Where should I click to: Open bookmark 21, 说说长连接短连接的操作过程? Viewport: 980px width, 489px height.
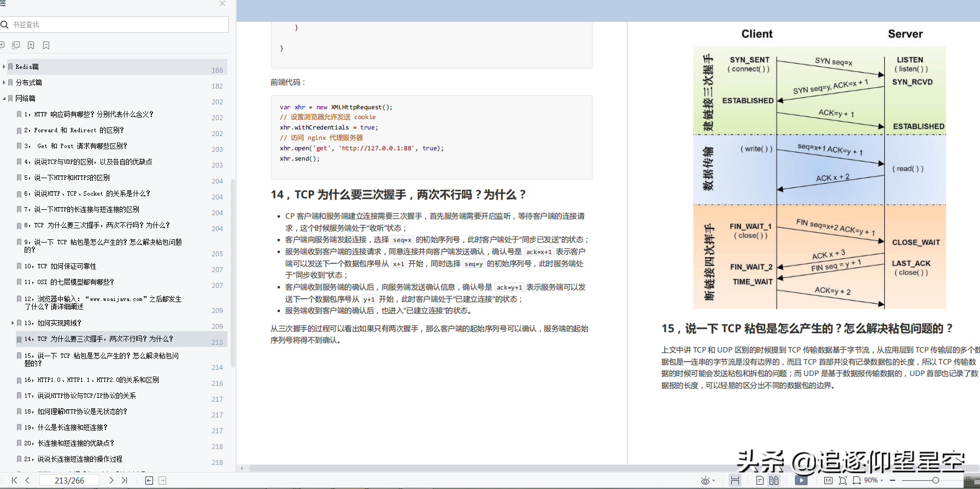tap(73, 459)
